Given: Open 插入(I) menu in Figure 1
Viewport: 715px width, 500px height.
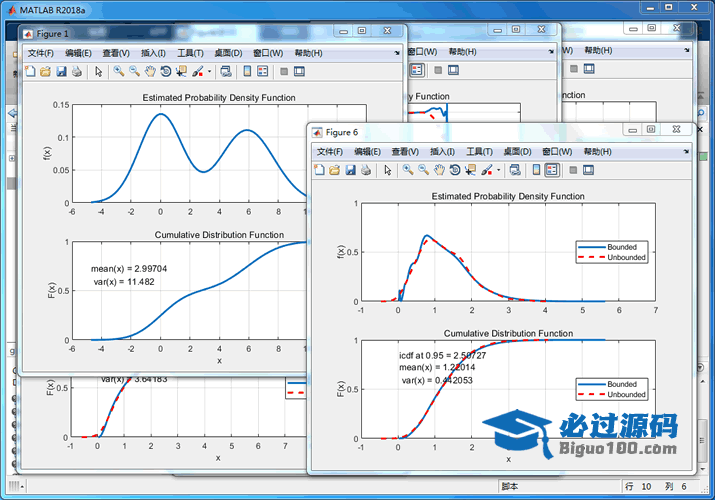Looking at the screenshot, I should coord(153,53).
